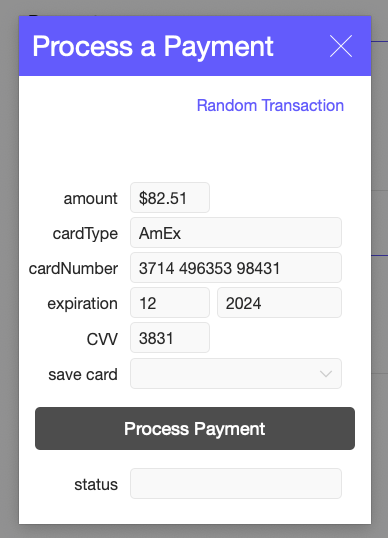Image resolution: width=388 pixels, height=538 pixels.
Task: Click the cardNumber label text
Action: [x=73, y=268]
